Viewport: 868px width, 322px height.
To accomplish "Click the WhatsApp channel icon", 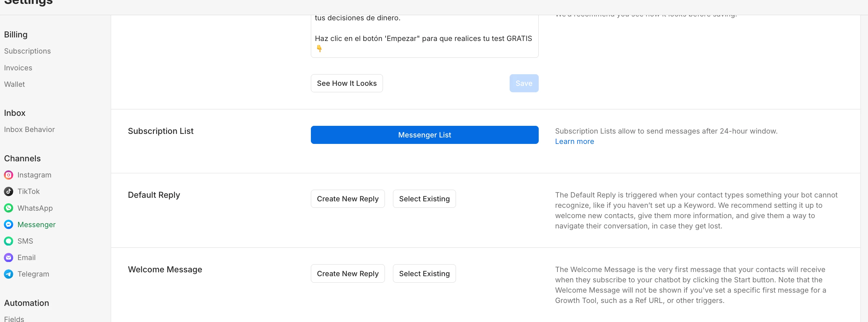I will click(x=8, y=208).
